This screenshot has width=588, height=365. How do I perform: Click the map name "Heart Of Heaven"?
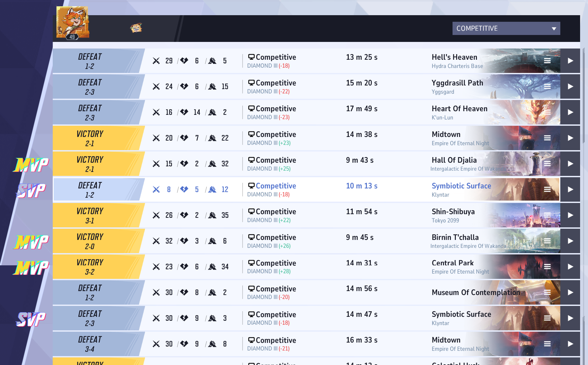(x=459, y=109)
